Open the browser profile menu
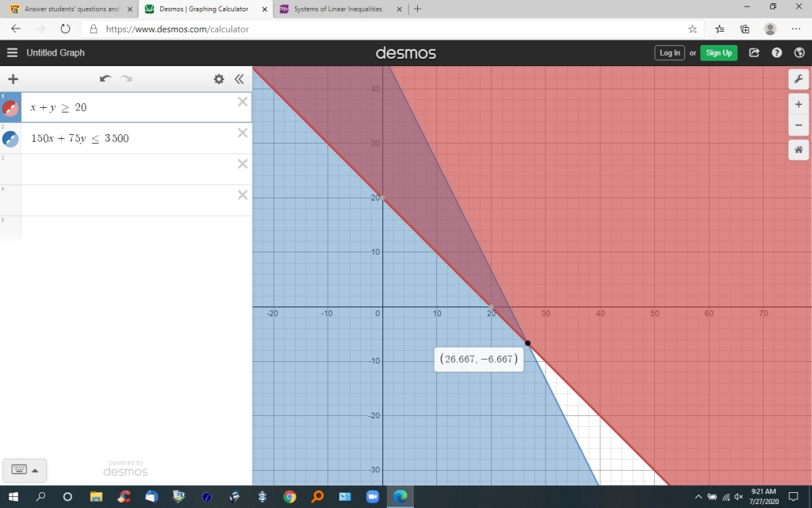 click(x=770, y=29)
